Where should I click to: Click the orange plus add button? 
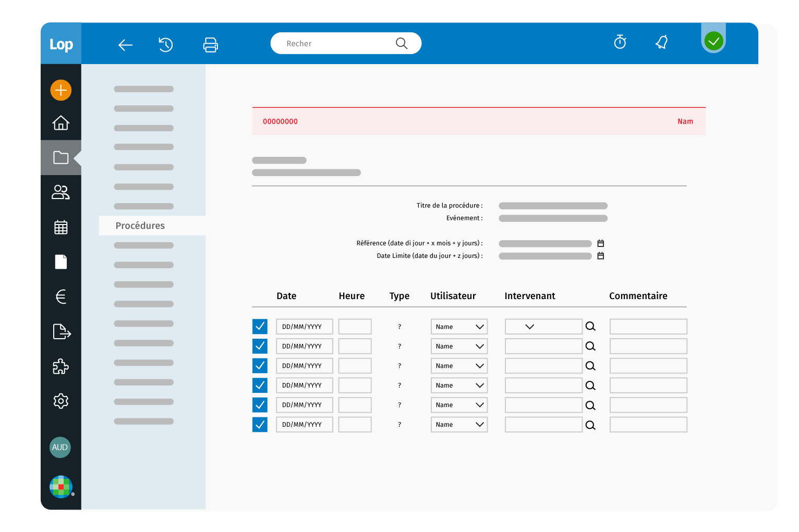pyautogui.click(x=61, y=90)
